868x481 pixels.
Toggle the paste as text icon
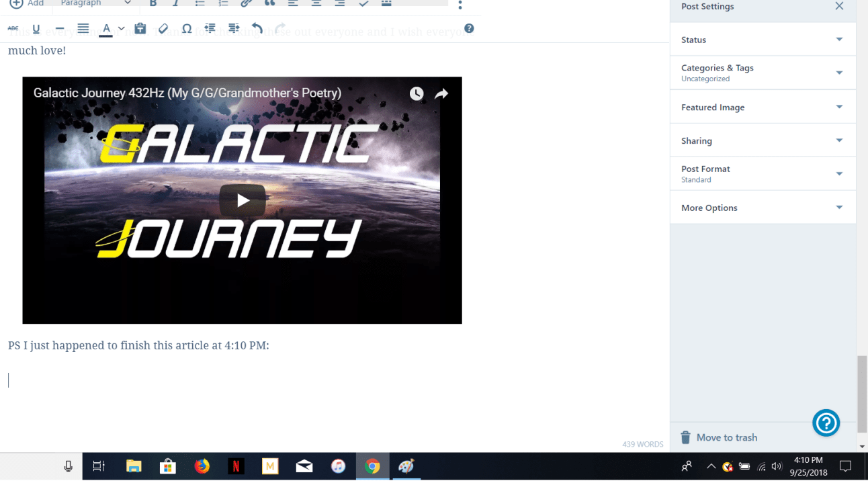coord(140,29)
